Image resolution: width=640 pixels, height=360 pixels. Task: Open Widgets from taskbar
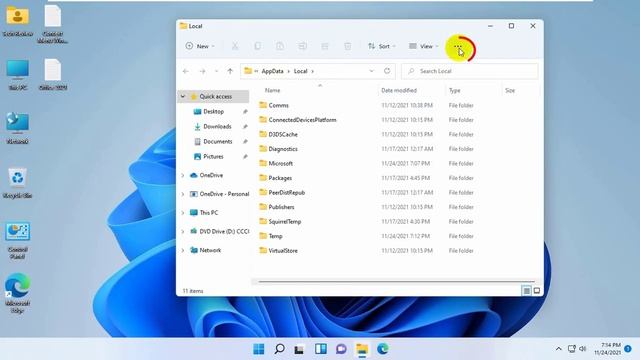321,349
